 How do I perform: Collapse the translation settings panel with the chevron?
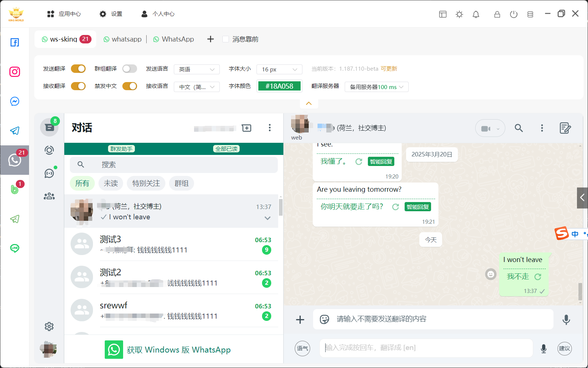[309, 103]
